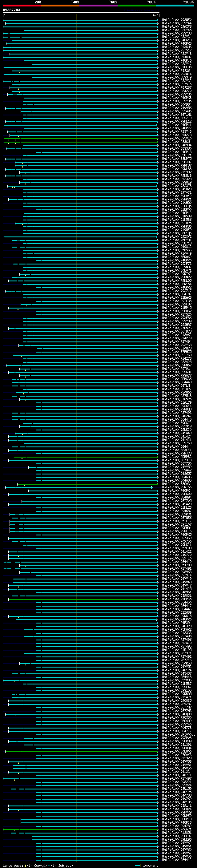
Task: Click the green alignment bar for UniRef100_Q93VE0
Action: point(81,139)
